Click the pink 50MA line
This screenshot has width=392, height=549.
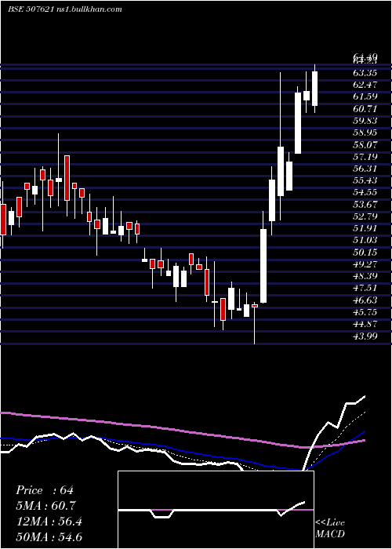pos(183,431)
